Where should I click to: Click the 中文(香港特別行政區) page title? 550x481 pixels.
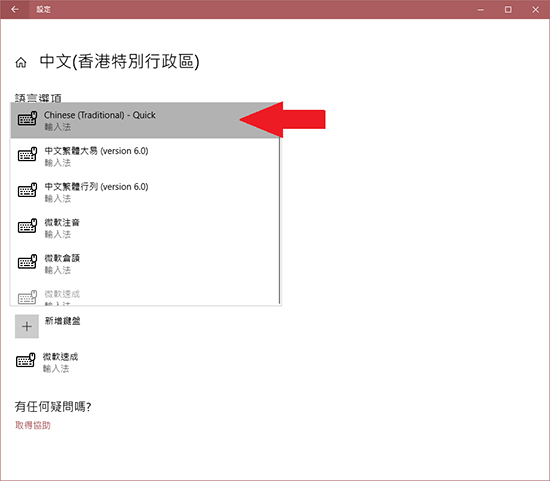(x=119, y=62)
